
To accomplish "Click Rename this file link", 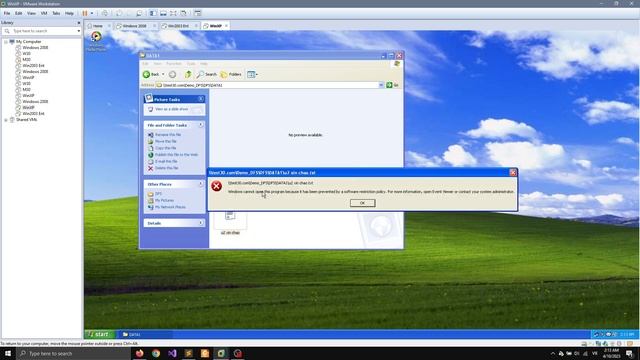I will tap(168, 135).
